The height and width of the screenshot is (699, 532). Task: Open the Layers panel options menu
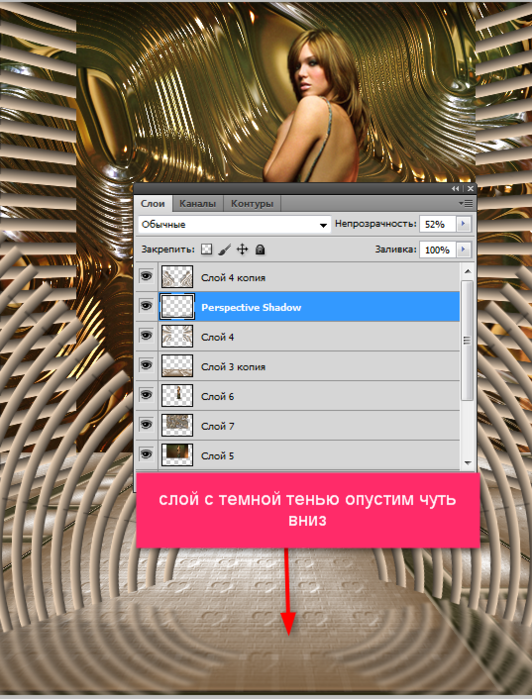(466, 204)
